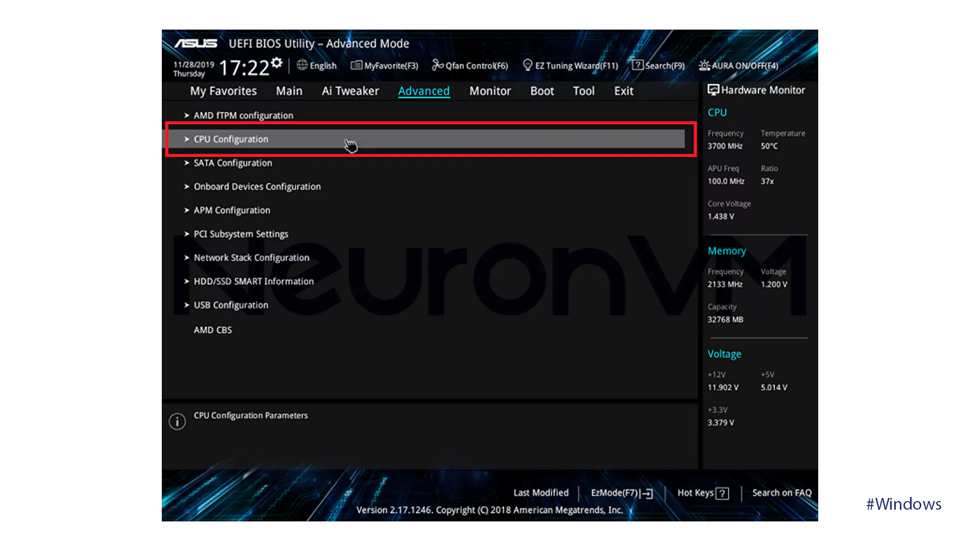Viewport: 980px width, 551px height.
Task: Open APM Configuration entry
Action: [232, 211]
